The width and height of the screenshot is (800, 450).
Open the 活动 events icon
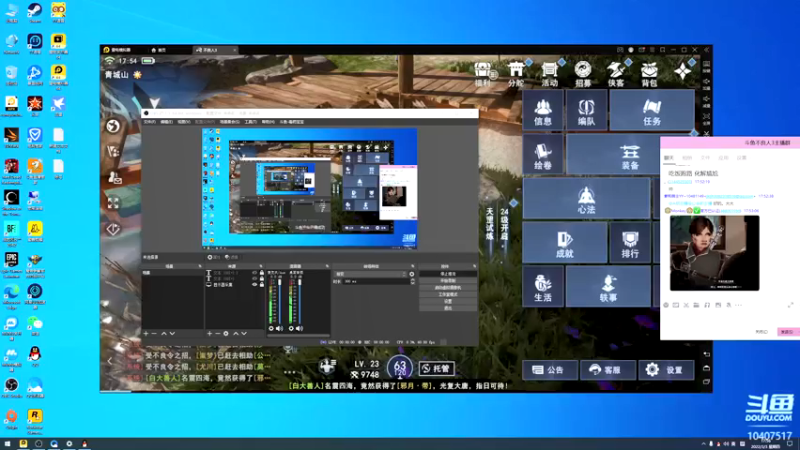[x=549, y=74]
